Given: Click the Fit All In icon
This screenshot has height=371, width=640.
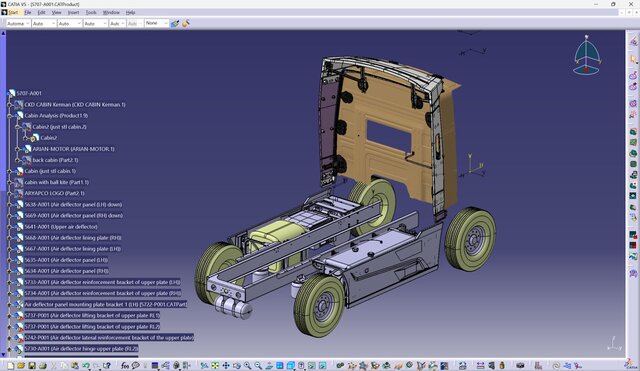Looking at the screenshot, I should tap(215, 366).
